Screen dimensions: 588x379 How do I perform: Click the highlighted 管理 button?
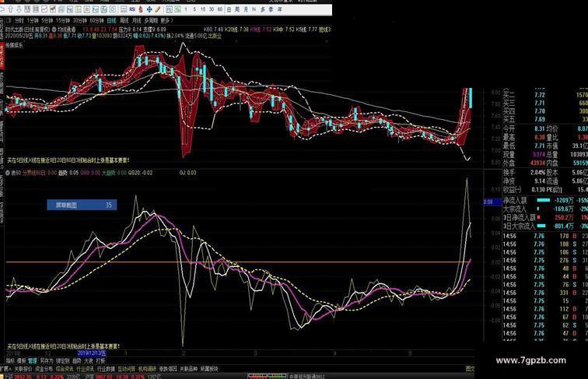click(x=32, y=361)
